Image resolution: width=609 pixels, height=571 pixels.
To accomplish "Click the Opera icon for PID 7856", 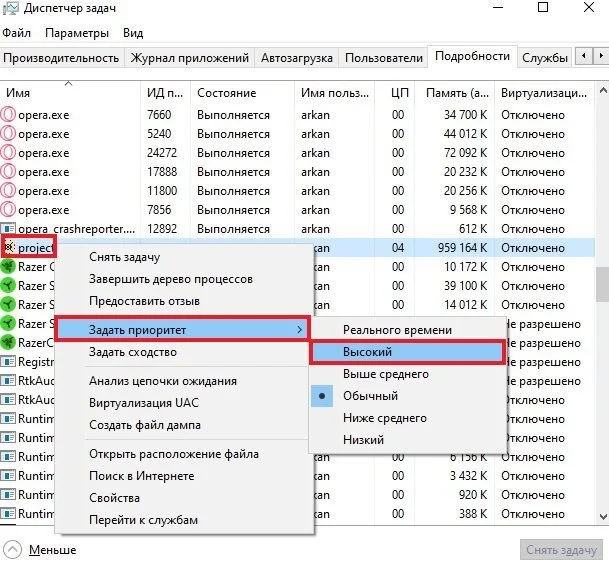I will (x=8, y=210).
